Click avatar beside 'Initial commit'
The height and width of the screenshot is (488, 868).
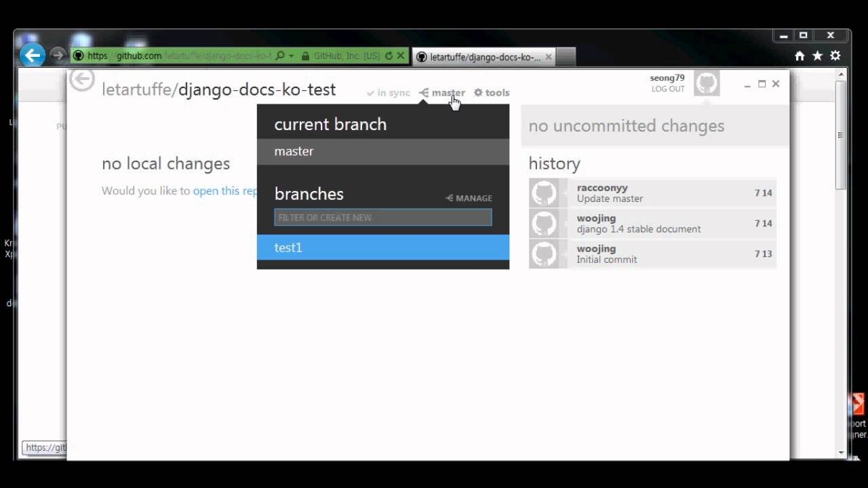[544, 253]
